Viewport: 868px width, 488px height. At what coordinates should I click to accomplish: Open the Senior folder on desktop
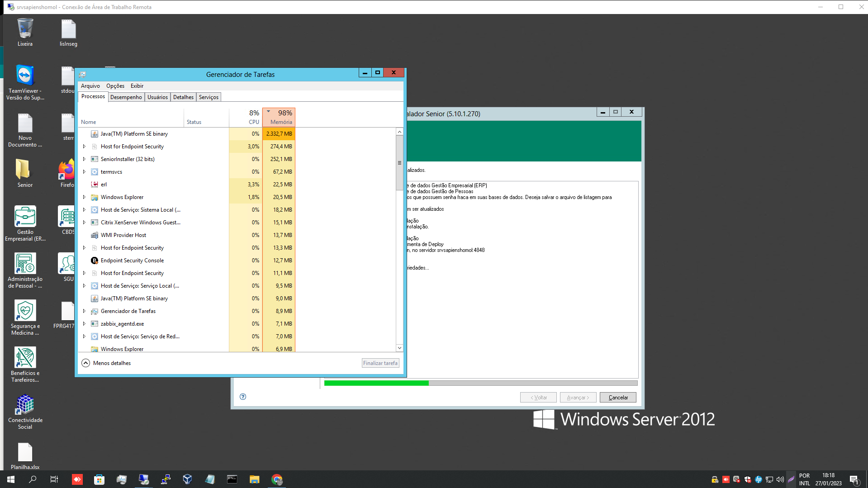[25, 173]
